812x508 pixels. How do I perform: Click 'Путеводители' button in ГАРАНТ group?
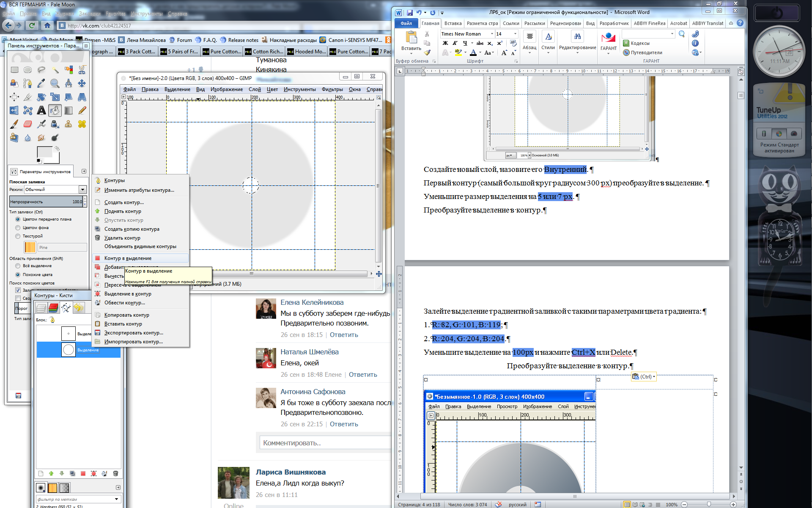coord(642,52)
